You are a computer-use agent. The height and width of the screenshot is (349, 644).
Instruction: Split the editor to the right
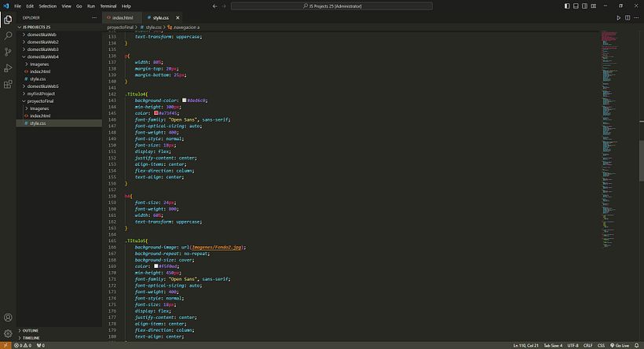tap(628, 17)
